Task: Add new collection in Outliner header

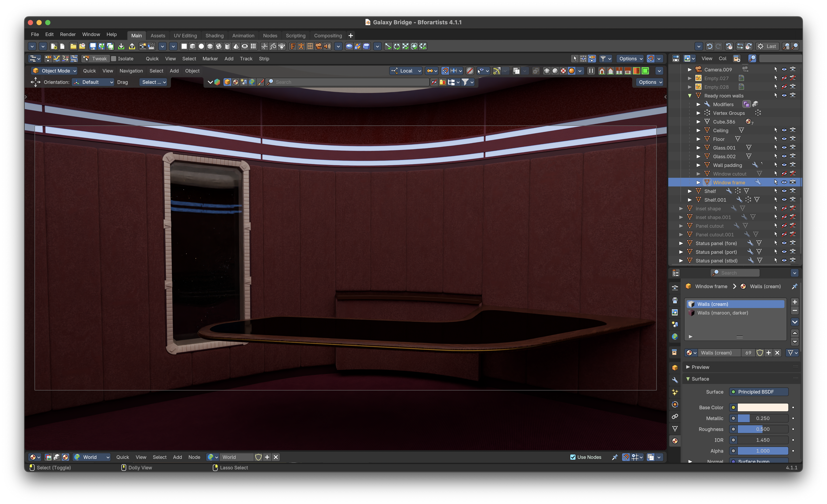Action: click(x=736, y=58)
